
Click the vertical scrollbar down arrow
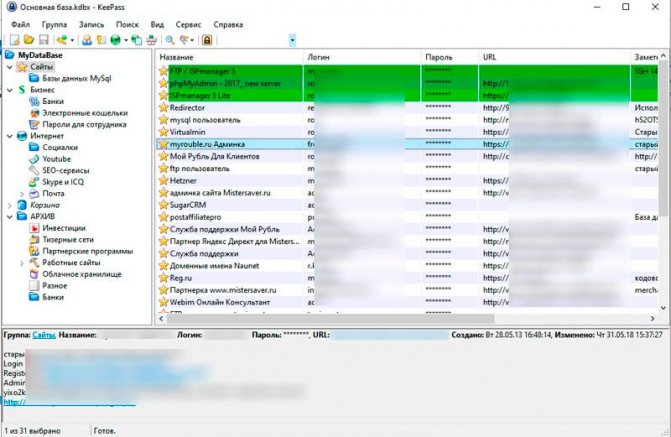(x=663, y=307)
